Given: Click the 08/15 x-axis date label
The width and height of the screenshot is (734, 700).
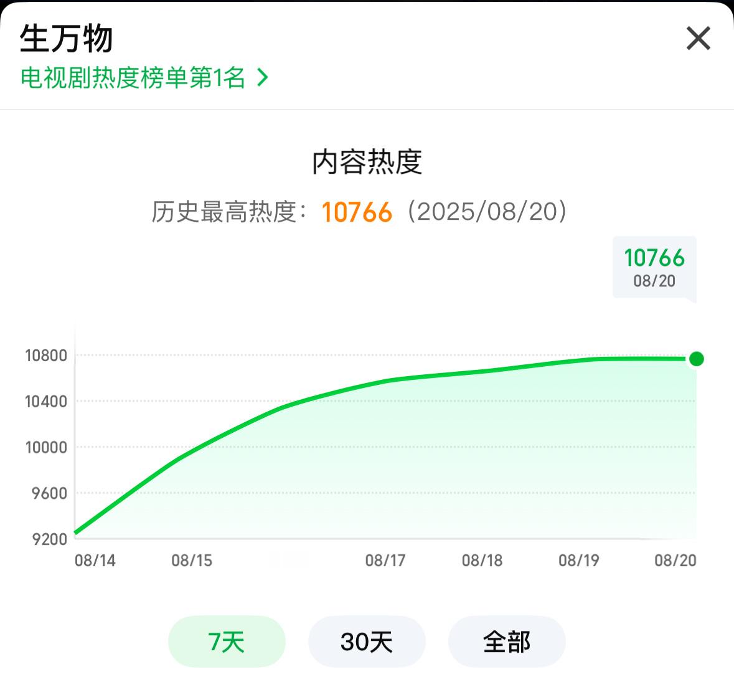Looking at the screenshot, I should pos(192,560).
